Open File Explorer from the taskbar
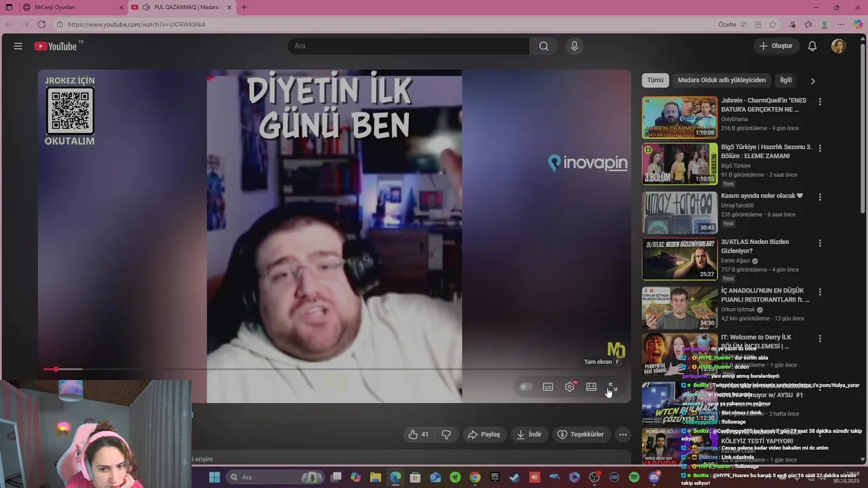868x488 pixels. coord(376,477)
